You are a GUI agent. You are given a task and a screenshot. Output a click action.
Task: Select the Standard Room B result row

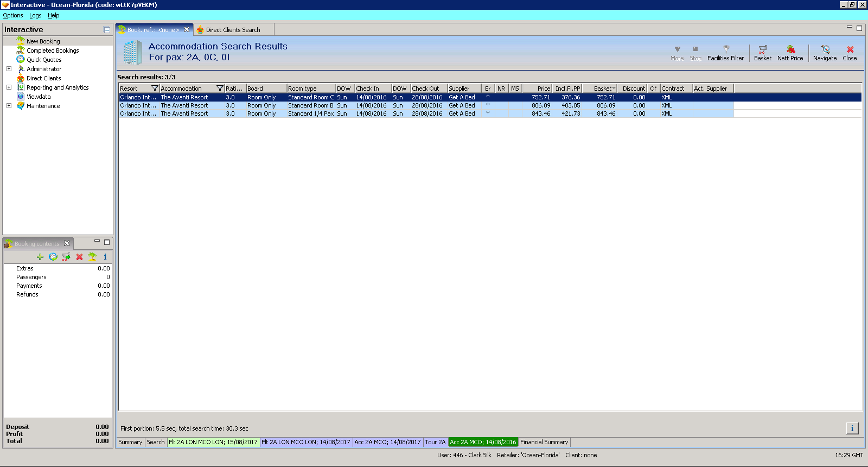[x=426, y=105]
